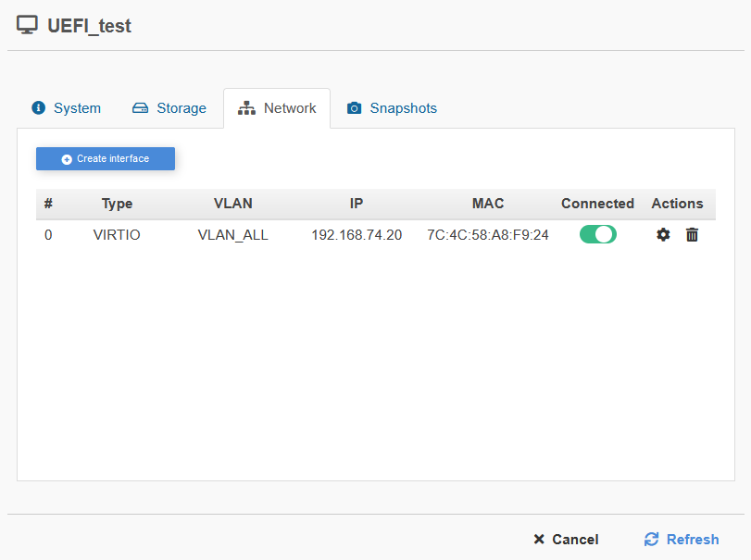The height and width of the screenshot is (560, 751).
Task: Click the Create interface button
Action: click(106, 159)
